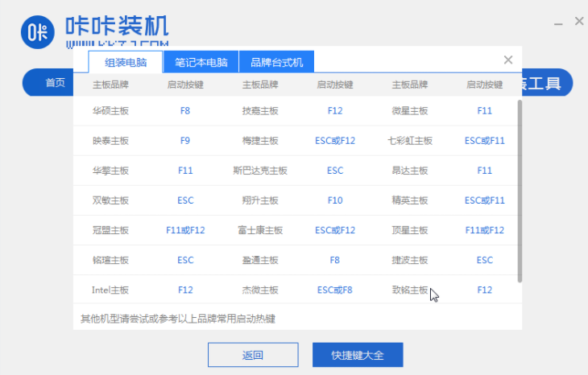This screenshot has height=375, width=588.
Task: Choose the 七彩虹主板 row entry
Action: 409,141
